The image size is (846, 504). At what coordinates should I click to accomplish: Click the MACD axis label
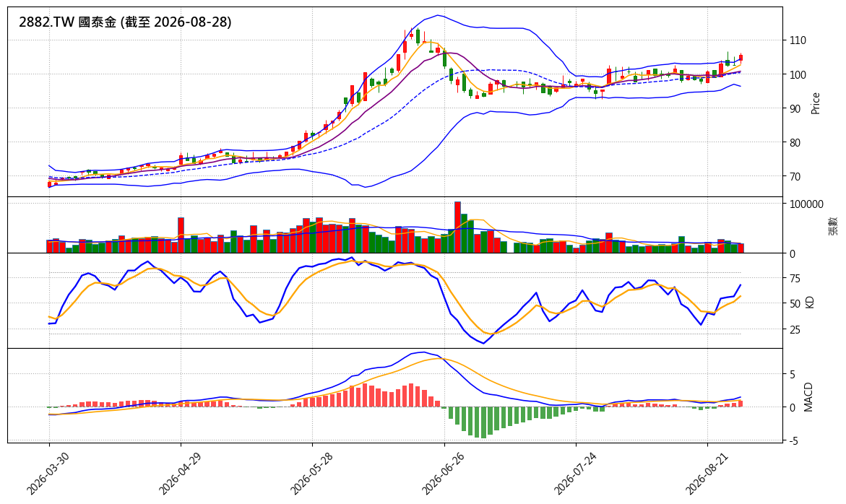(x=808, y=397)
